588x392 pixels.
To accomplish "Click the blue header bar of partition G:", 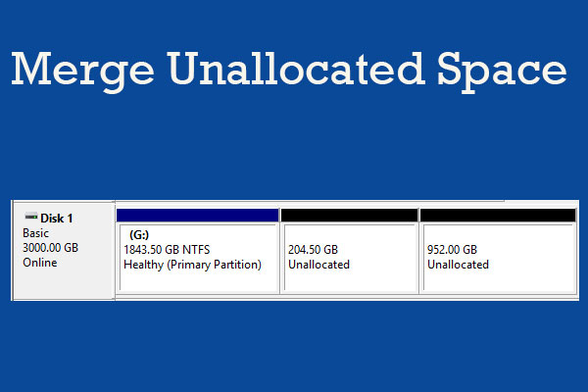I will pos(196,215).
